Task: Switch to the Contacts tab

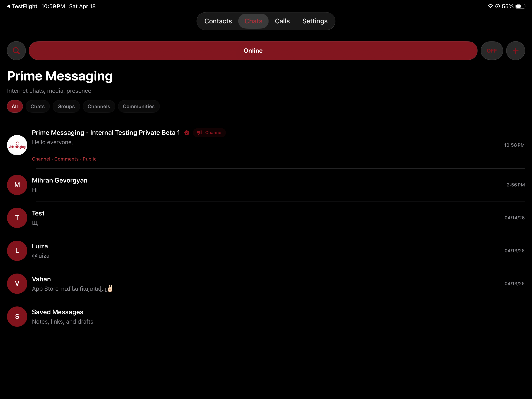Action: pyautogui.click(x=218, y=21)
